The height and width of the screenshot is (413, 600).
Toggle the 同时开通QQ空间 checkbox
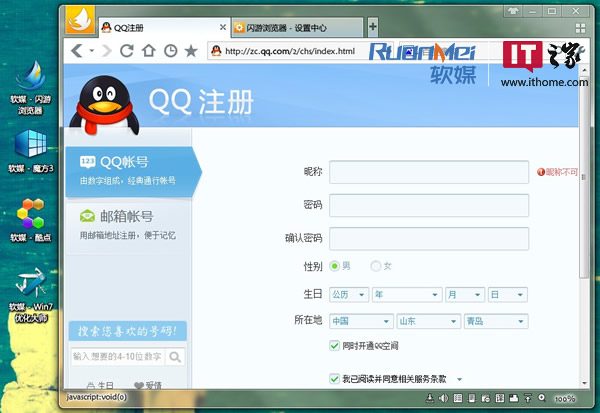[334, 346]
